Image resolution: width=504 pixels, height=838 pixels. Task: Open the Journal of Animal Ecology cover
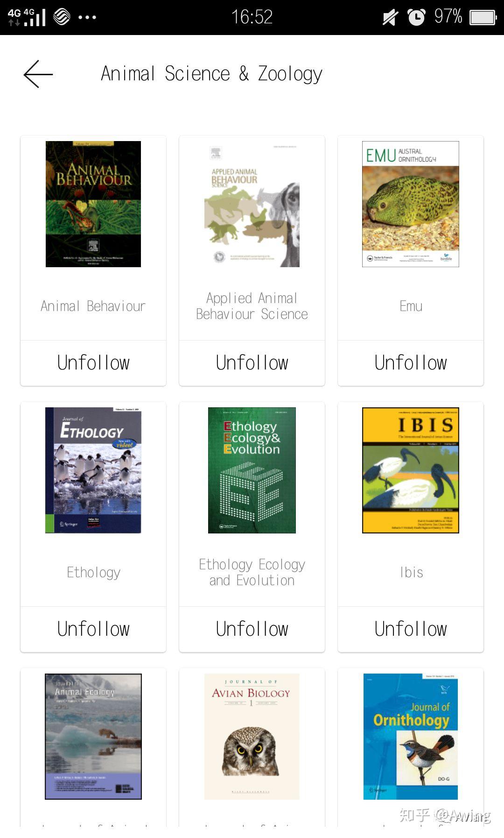click(x=93, y=737)
